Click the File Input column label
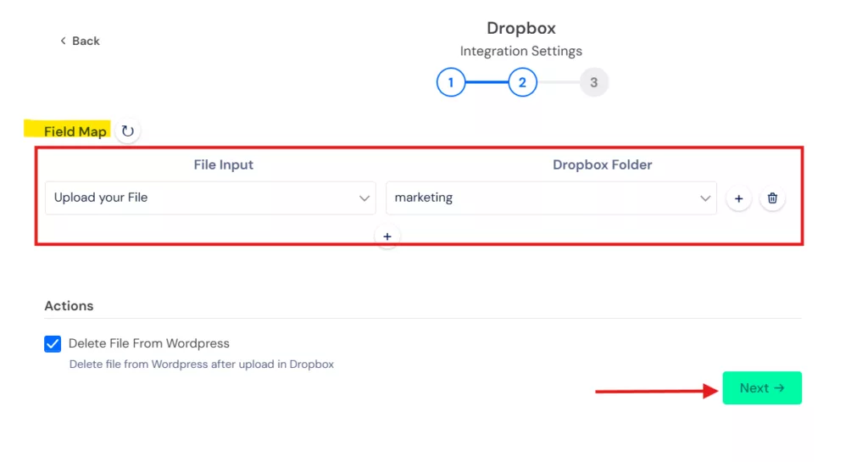 pos(224,165)
